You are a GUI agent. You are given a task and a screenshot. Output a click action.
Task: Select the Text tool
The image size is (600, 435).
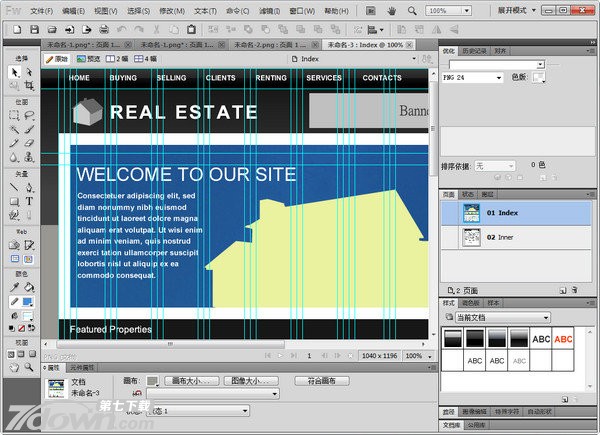click(x=30, y=201)
